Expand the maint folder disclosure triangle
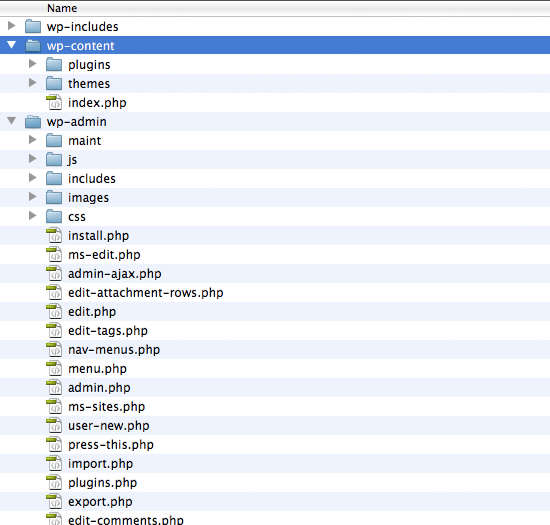Viewport: 550px width, 525px height. 33,140
